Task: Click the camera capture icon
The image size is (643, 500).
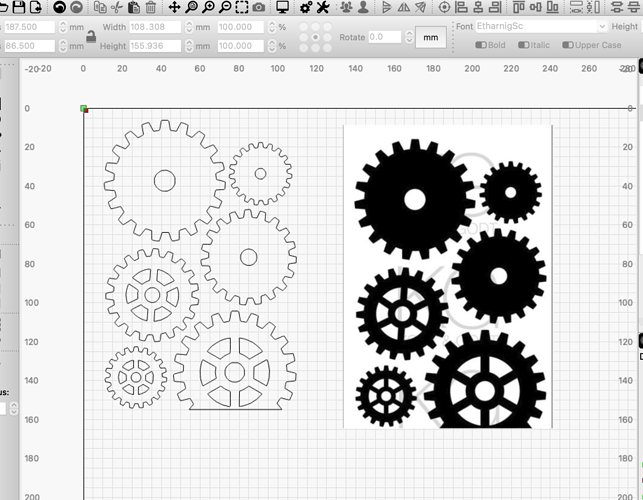Action: [x=258, y=7]
